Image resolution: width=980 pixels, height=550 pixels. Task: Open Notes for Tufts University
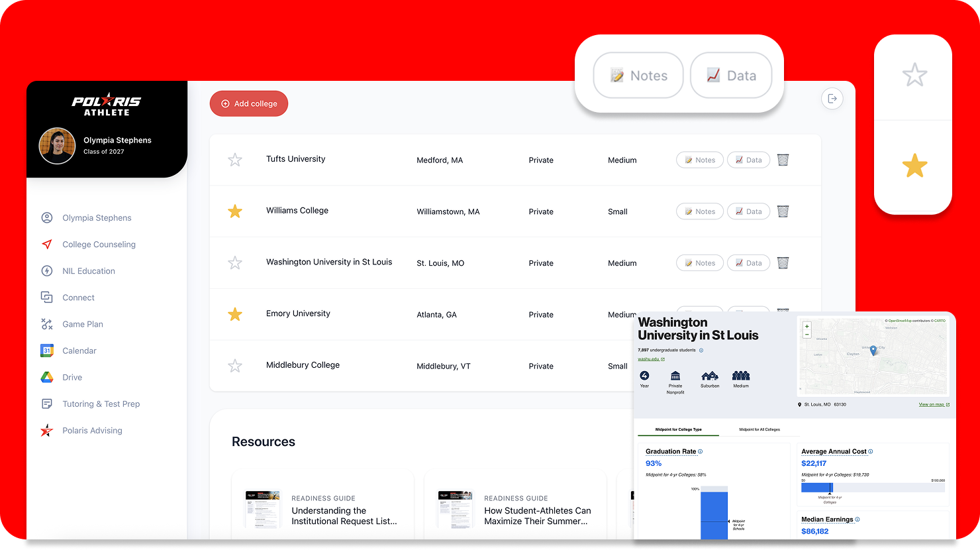tap(700, 160)
